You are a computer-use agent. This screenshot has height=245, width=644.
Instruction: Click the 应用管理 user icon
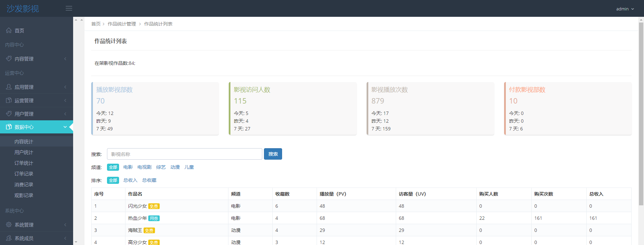pos(9,87)
